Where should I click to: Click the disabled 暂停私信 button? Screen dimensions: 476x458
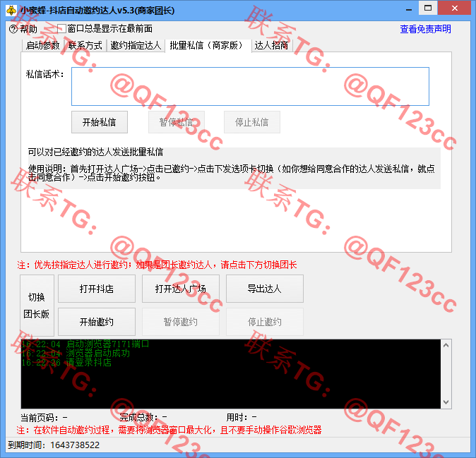[176, 122]
